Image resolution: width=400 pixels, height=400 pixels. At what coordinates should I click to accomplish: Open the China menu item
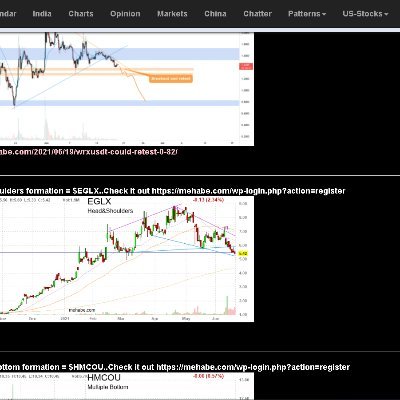(215, 14)
